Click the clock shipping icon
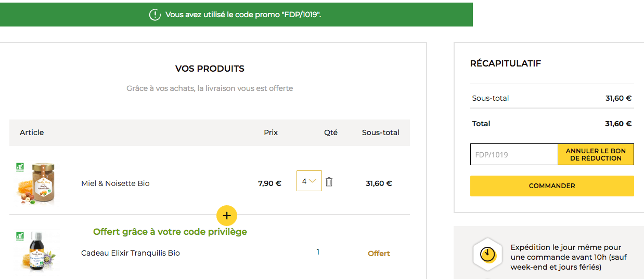This screenshot has width=644, height=279. click(x=487, y=254)
